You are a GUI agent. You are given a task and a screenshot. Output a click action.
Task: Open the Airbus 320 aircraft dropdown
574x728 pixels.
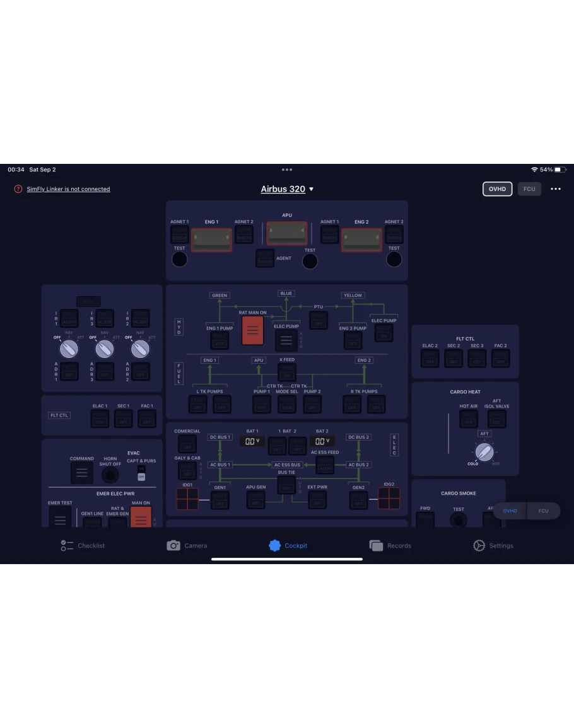pos(287,189)
